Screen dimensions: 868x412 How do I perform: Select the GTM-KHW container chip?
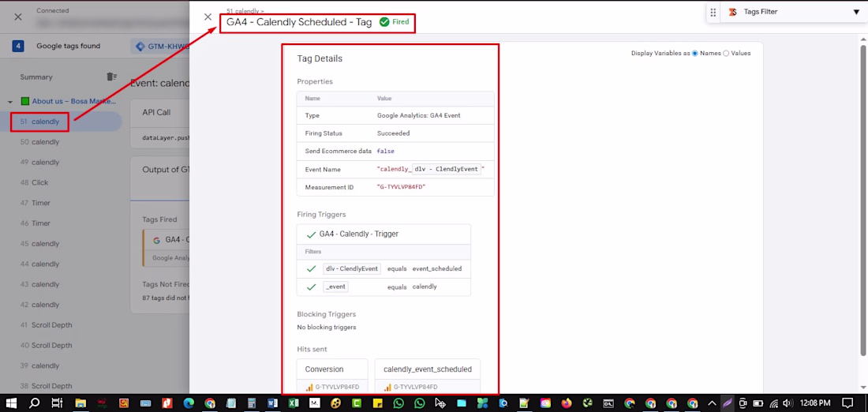(x=162, y=47)
